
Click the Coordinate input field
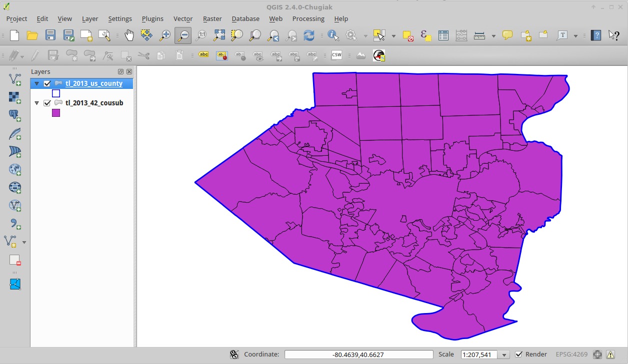(358, 355)
